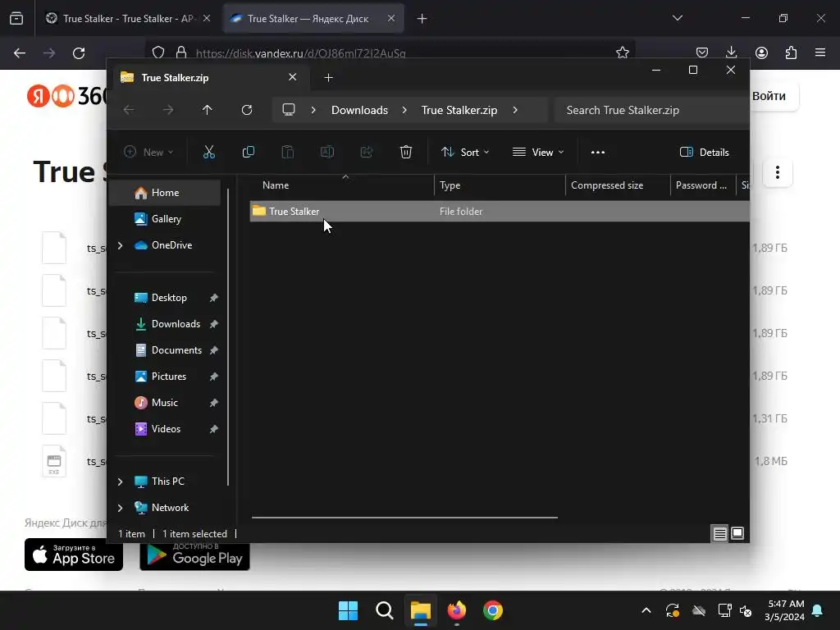Close the True Stalker.zip Explorer tab
This screenshot has height=630, width=840.
click(293, 77)
